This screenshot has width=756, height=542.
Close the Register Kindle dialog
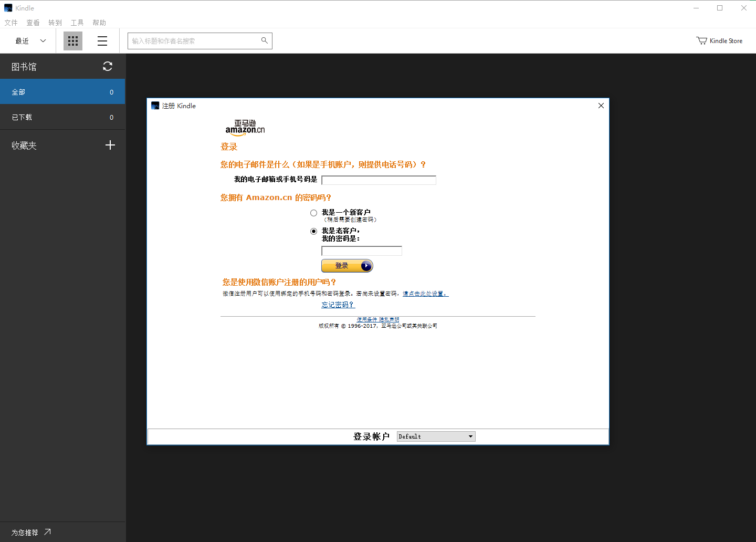pos(601,106)
